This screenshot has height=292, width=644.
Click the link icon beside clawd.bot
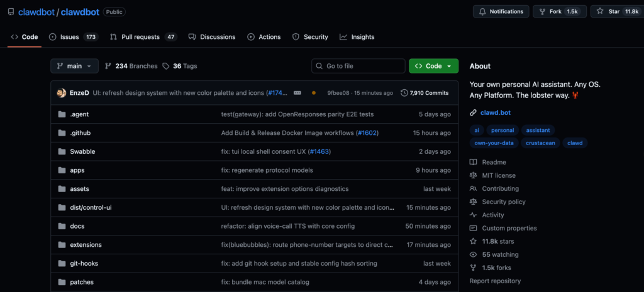[x=473, y=113]
